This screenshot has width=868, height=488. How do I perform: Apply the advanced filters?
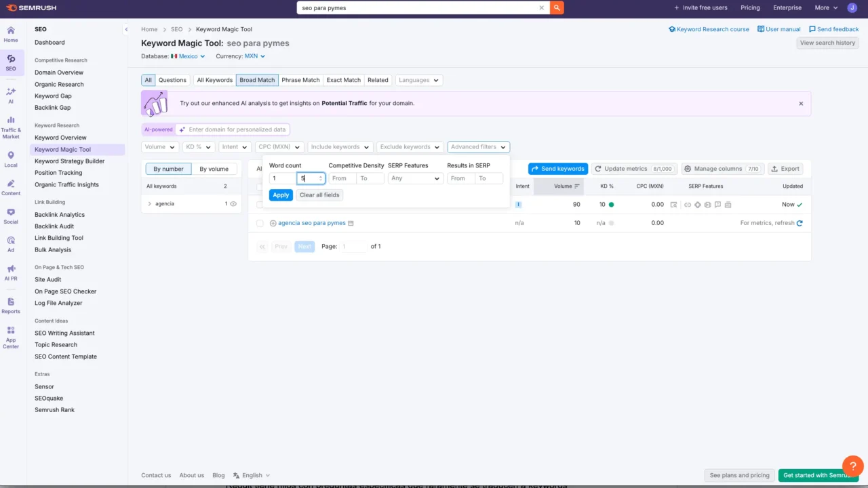click(x=281, y=195)
